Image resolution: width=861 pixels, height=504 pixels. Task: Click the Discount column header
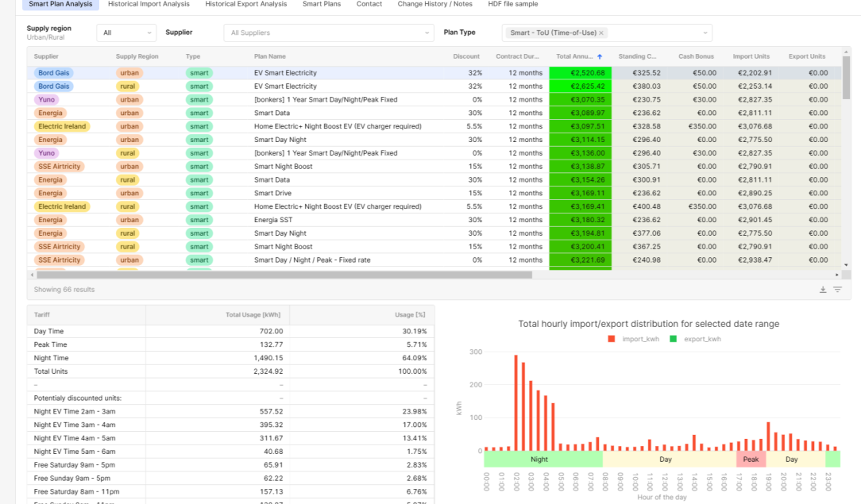[466, 57]
